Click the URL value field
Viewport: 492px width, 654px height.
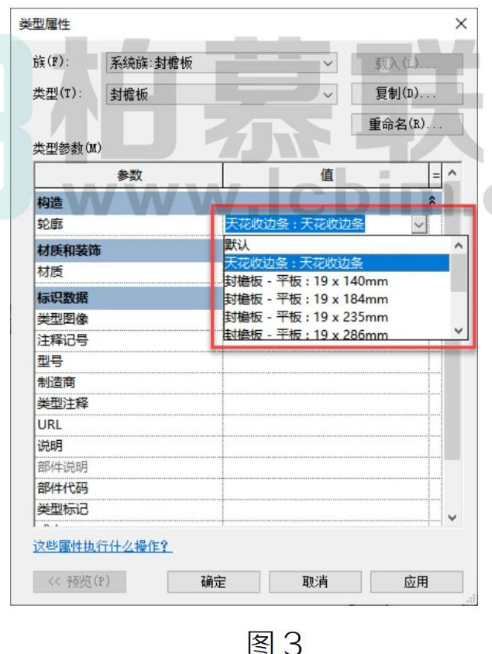pos(326,425)
